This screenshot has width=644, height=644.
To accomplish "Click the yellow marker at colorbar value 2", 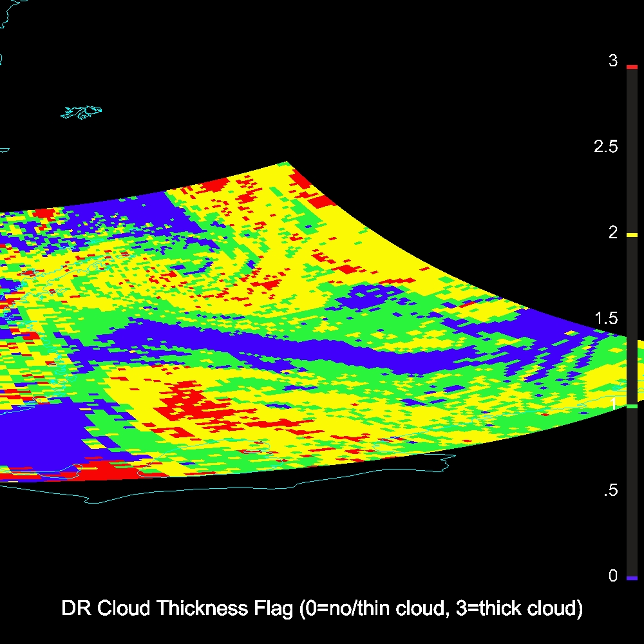I will pos(631,236).
